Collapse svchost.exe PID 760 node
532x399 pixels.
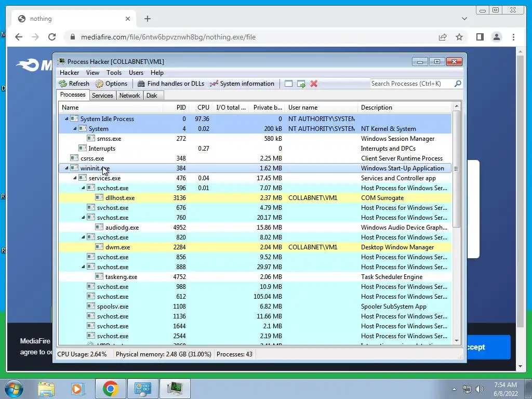point(83,217)
